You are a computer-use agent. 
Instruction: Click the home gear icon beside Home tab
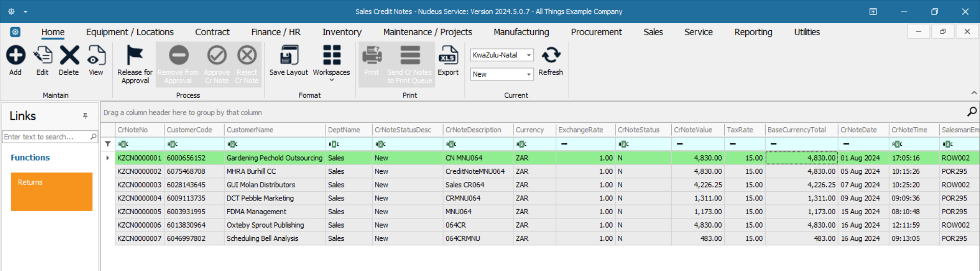click(x=15, y=32)
